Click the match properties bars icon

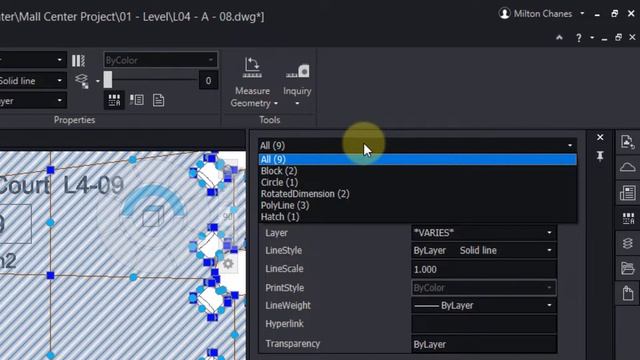point(78,61)
